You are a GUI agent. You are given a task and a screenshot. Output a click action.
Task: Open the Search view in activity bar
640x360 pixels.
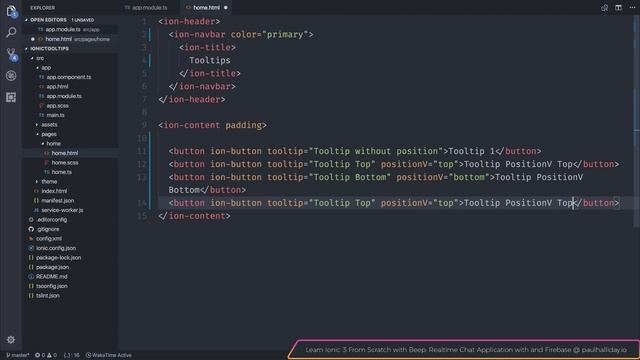point(11,32)
